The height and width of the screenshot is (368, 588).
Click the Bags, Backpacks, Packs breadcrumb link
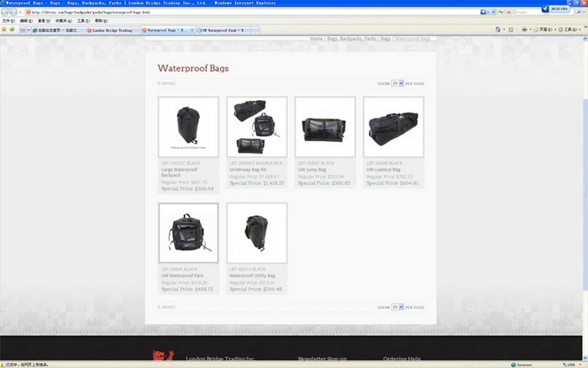tap(351, 39)
